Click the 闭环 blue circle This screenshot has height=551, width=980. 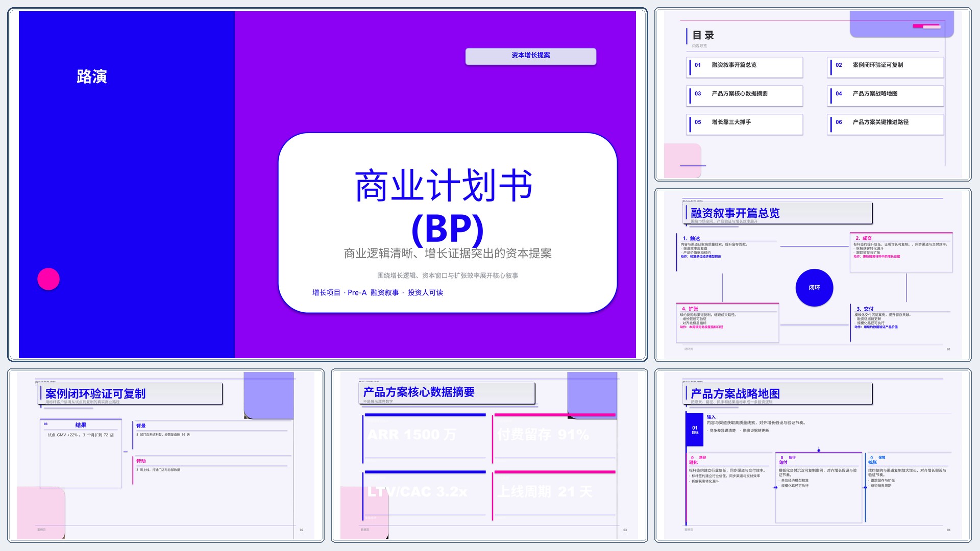[x=815, y=288]
